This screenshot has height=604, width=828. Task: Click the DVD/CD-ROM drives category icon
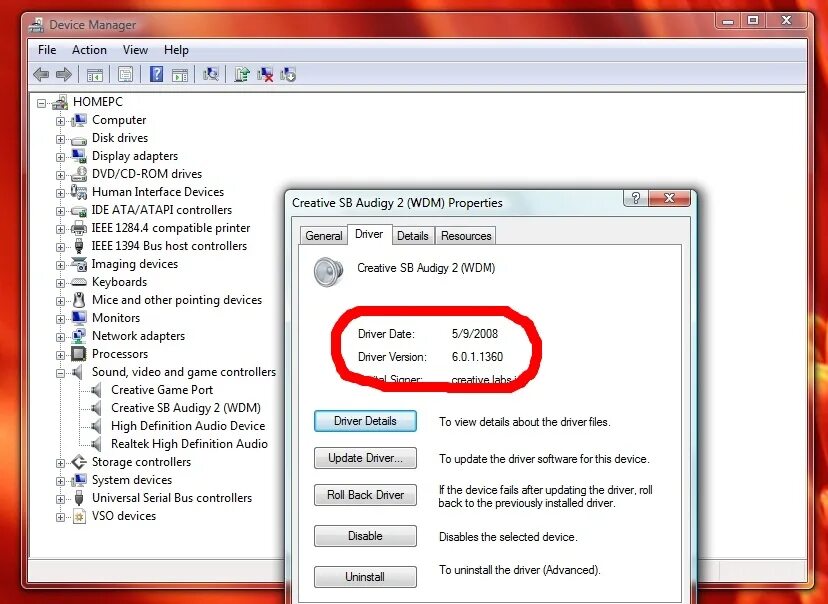(79, 174)
